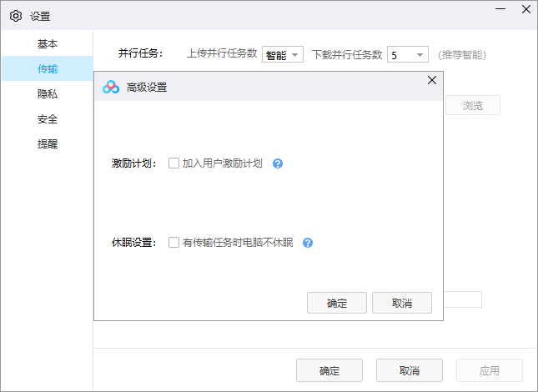Viewport: 538px width, 392px height.
Task: Tick 有传输任务时电脑不休眠 checkbox
Action: (173, 243)
